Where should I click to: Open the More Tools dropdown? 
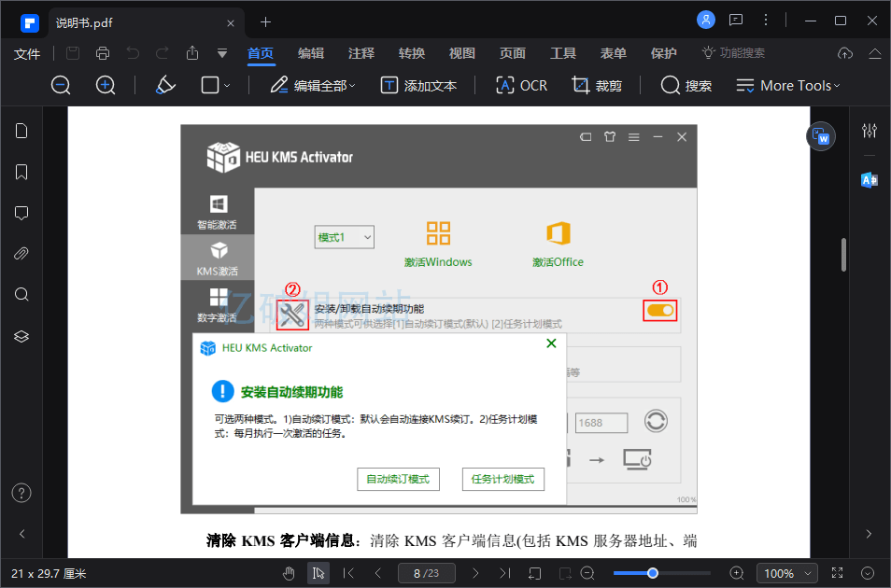[788, 86]
